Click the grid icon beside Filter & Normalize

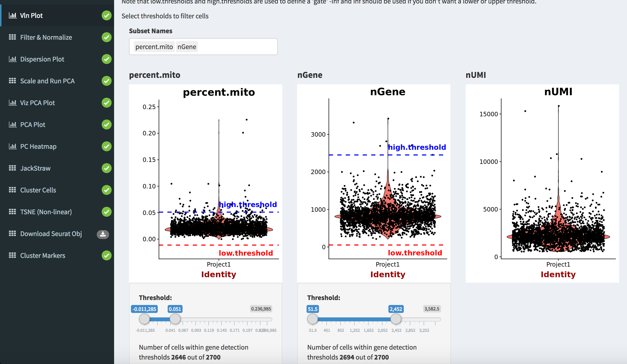12,37
